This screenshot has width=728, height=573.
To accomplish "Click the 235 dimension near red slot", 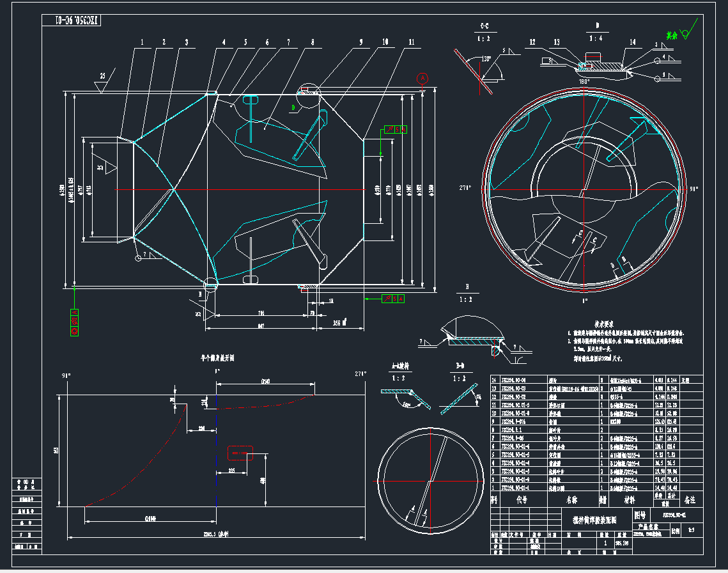I will [231, 471].
